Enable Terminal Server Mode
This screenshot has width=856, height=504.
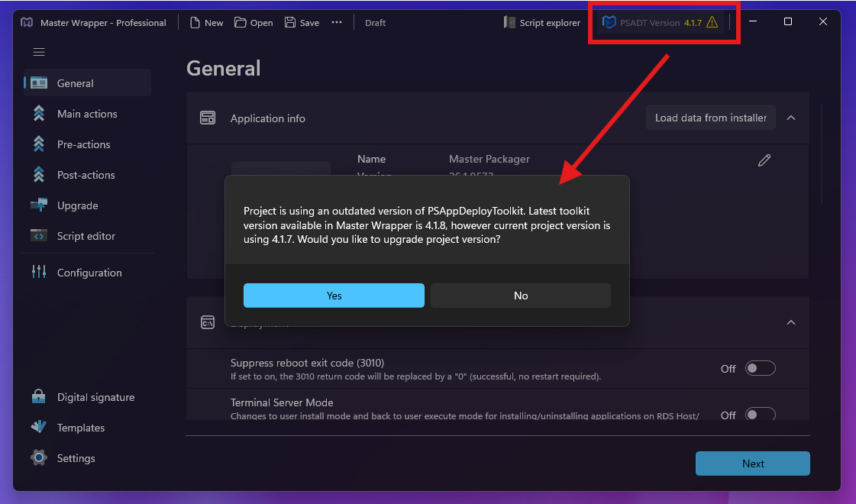click(760, 414)
